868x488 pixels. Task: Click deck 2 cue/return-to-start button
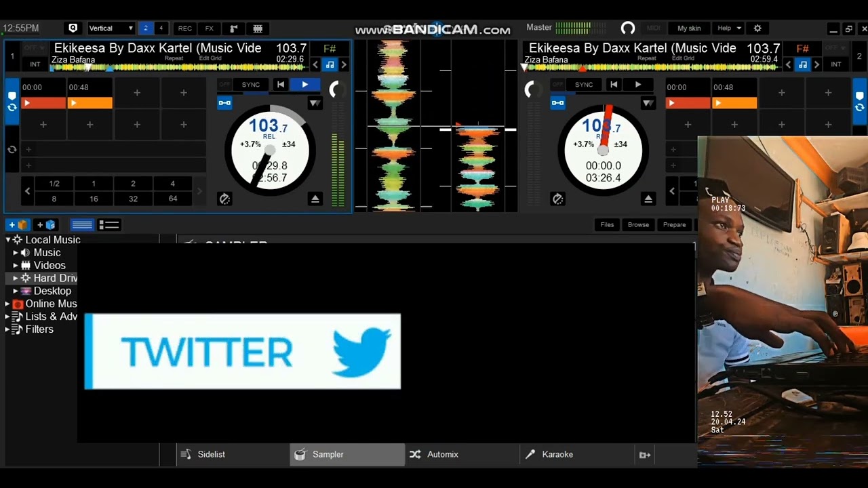tap(614, 85)
